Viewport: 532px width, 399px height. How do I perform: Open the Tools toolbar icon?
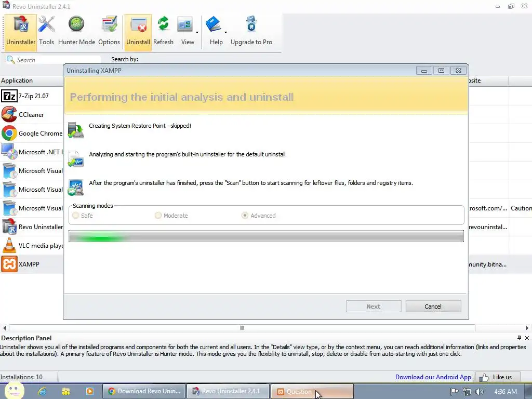point(46,32)
